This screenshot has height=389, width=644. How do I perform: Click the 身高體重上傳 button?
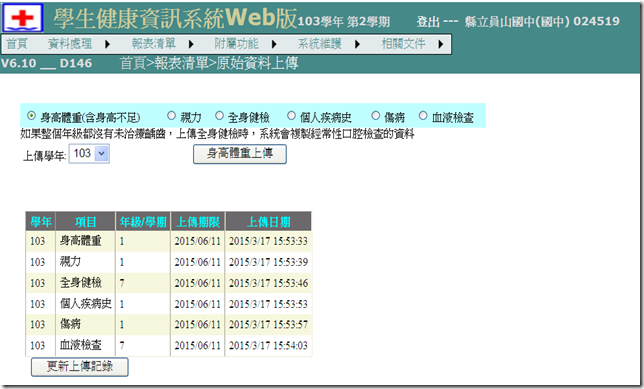[240, 154]
